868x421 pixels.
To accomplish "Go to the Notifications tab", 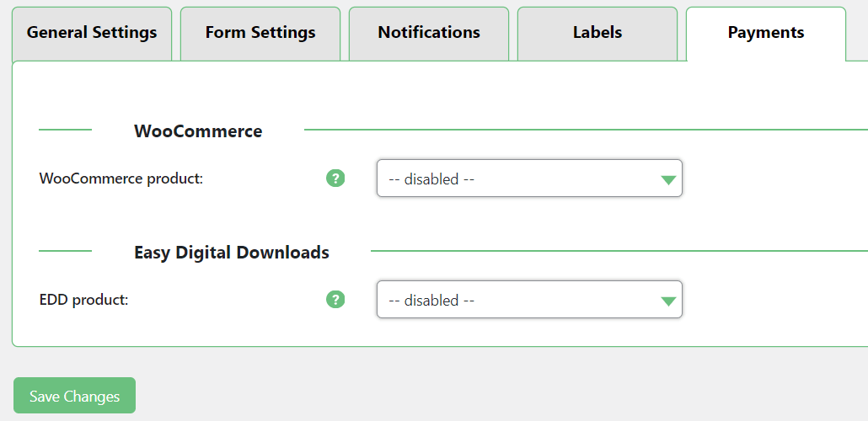I will click(x=429, y=33).
